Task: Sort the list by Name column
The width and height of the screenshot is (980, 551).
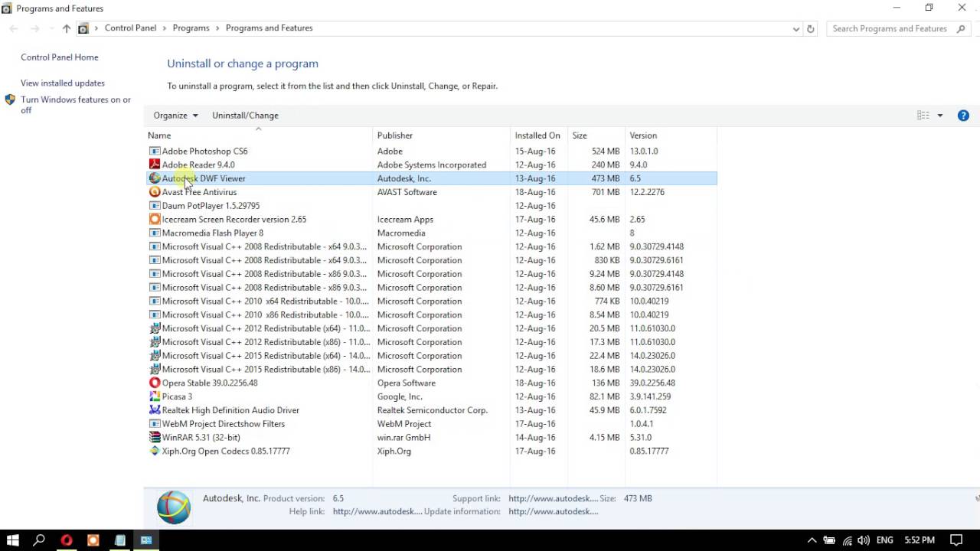Action: [x=259, y=135]
